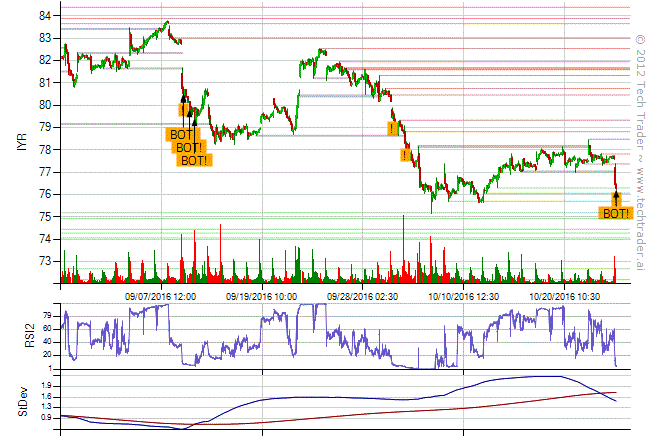Click the orange exclamation marker near price 80

[184, 110]
